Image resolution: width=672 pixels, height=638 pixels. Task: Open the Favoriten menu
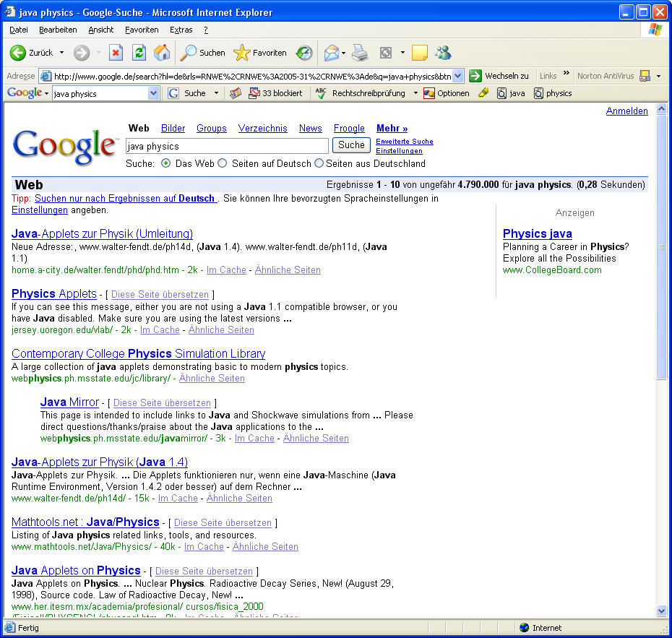tap(142, 30)
